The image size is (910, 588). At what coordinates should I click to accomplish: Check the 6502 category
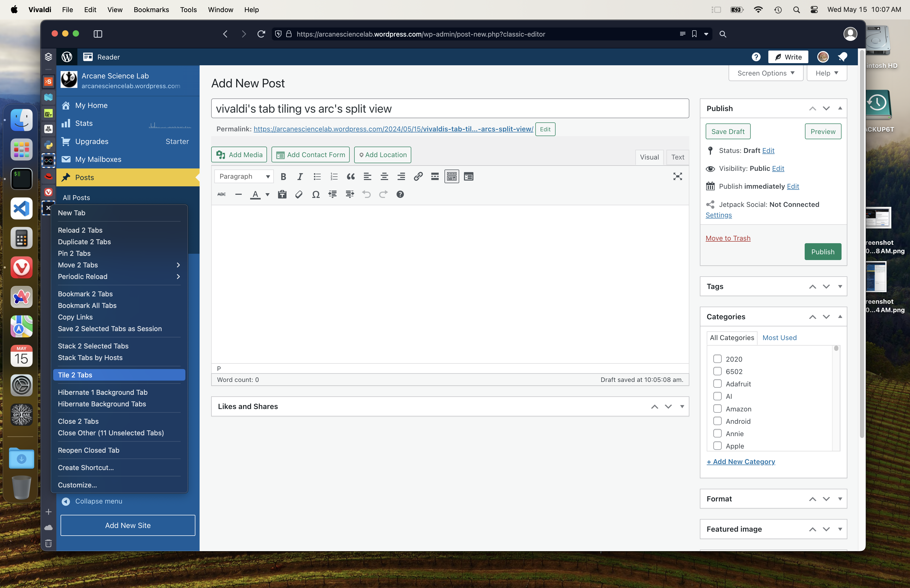(x=718, y=371)
